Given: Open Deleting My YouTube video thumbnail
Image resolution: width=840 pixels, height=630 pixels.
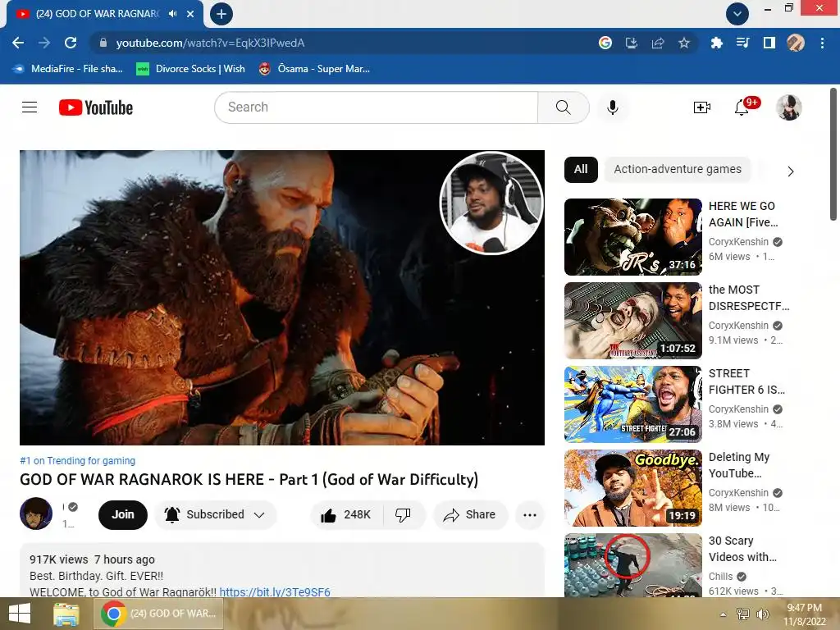Looking at the screenshot, I should (632, 488).
